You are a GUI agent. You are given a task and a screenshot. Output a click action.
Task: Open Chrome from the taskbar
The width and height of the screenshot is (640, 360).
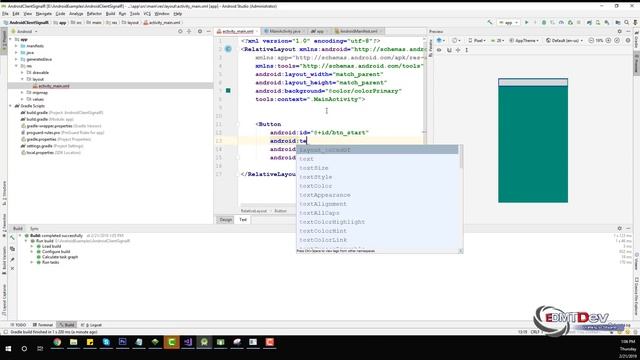[x=57, y=342]
